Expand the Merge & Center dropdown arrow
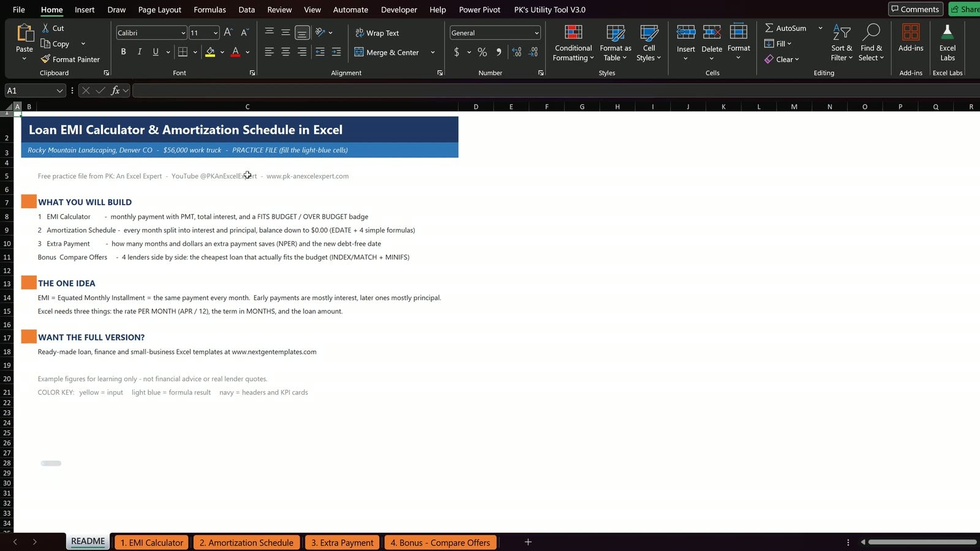 click(432, 53)
